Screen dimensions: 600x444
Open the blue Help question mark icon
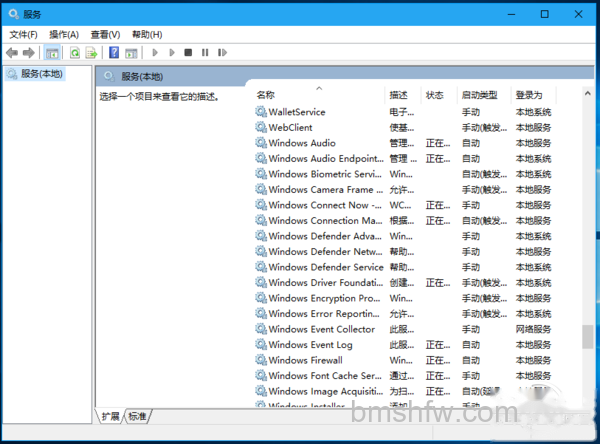[114, 52]
